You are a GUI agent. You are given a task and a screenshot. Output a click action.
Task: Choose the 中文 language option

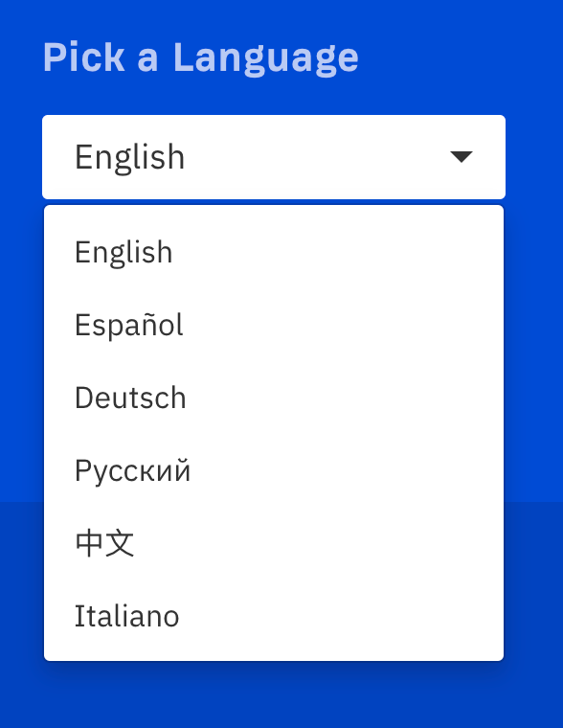coord(274,543)
